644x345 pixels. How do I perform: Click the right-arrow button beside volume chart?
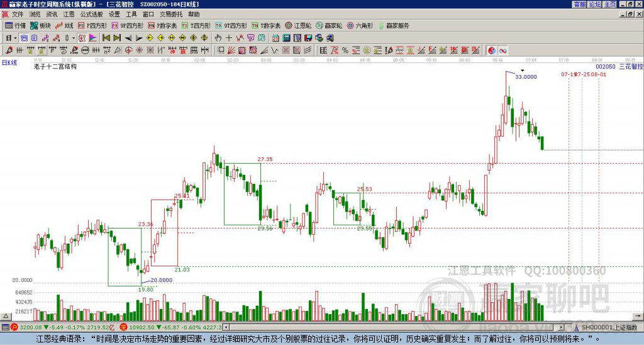point(638,316)
